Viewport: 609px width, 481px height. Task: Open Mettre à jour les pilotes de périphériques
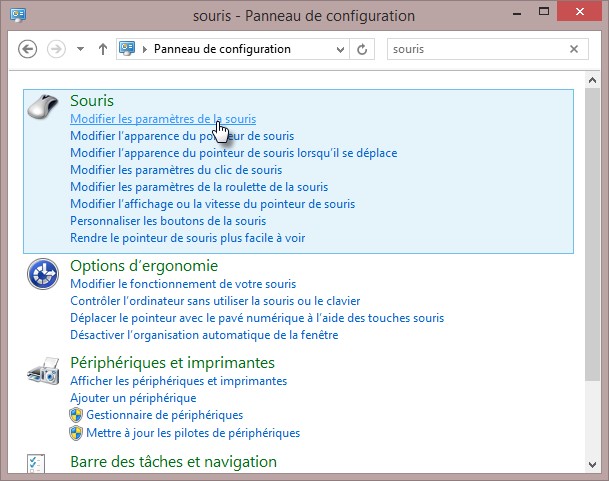[193, 433]
